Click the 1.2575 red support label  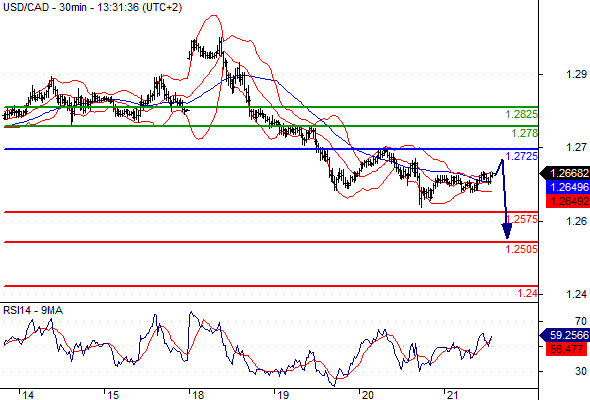pyautogui.click(x=522, y=219)
